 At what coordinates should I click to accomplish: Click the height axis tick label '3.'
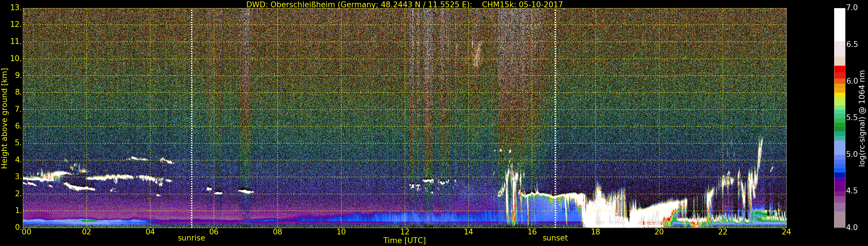18,177
